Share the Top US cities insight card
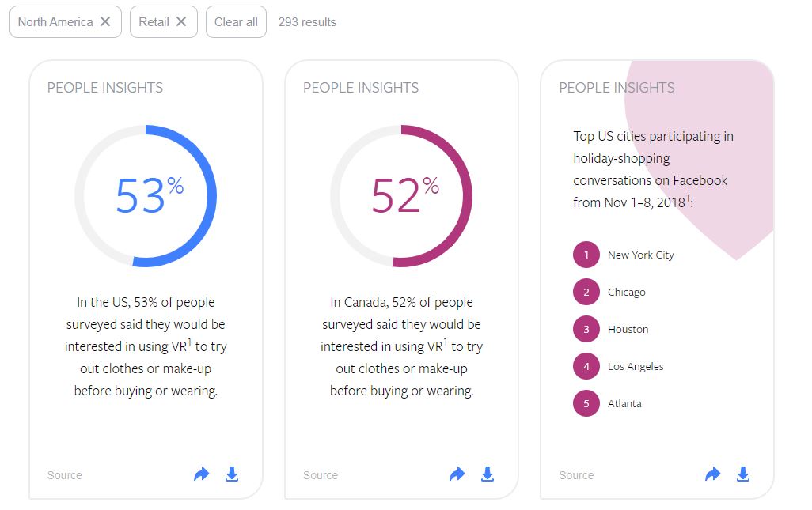 coord(712,474)
